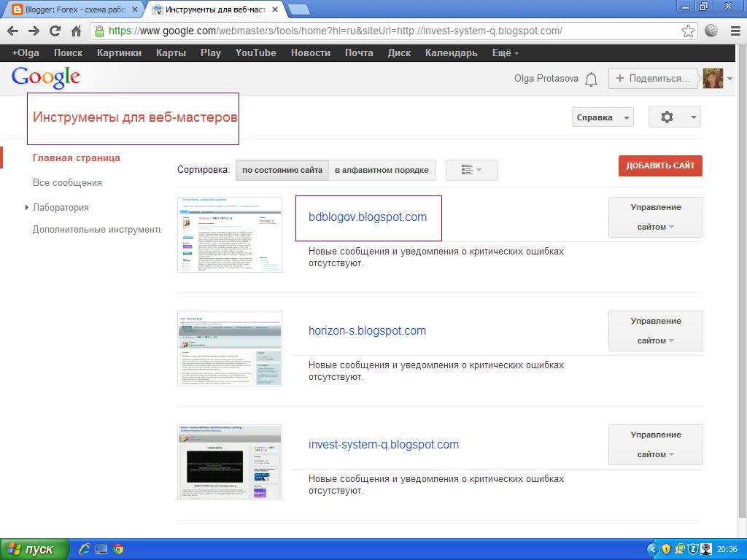
Task: Click bdblogov site preview thumbnail
Action: pos(230,235)
